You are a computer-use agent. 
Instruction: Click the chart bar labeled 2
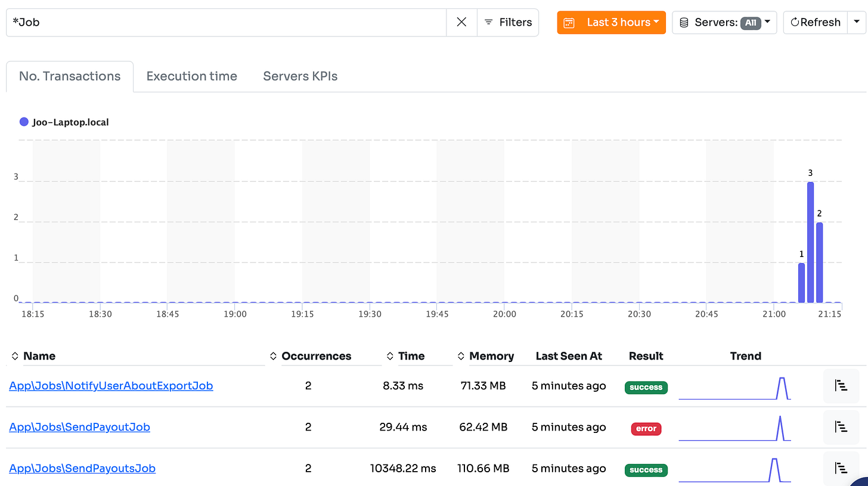(x=820, y=262)
